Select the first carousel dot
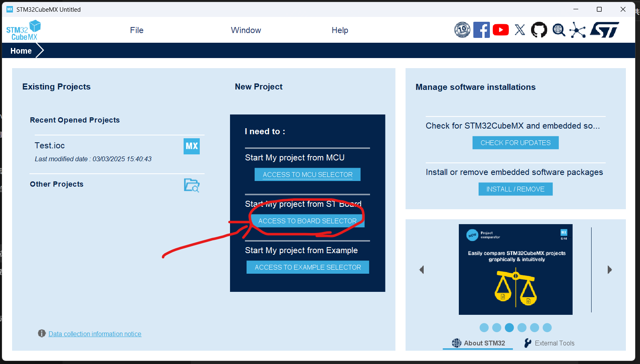Screen dimensions: 640x364 484,328
